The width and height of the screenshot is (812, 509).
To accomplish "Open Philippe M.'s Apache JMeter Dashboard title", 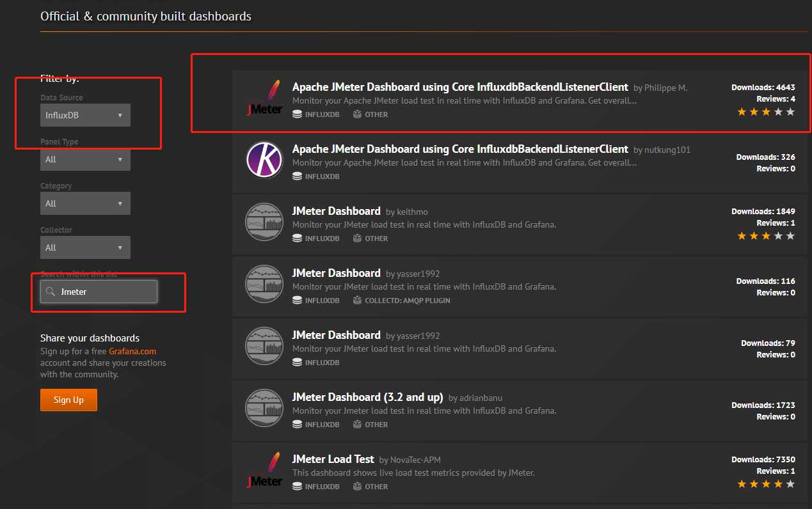I will click(460, 87).
